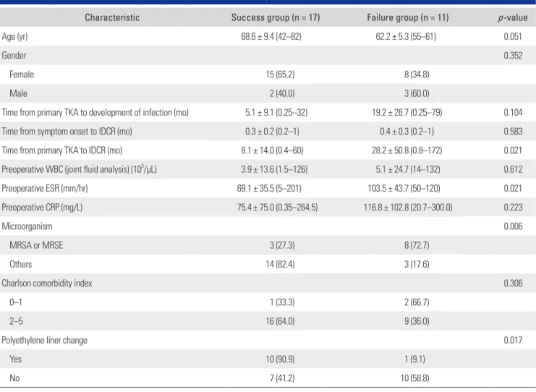This screenshot has height=392, width=536.
Task: Click the 'Characteristic' column header
Action: [x=112, y=17]
